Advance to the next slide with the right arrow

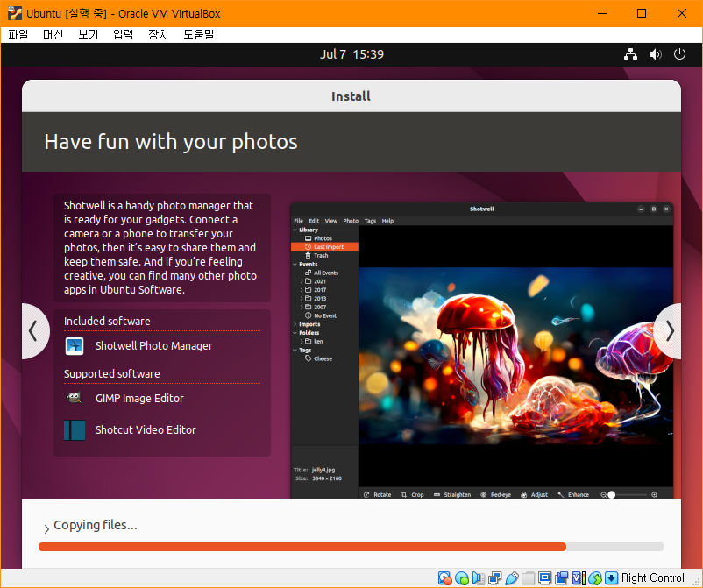tap(669, 331)
